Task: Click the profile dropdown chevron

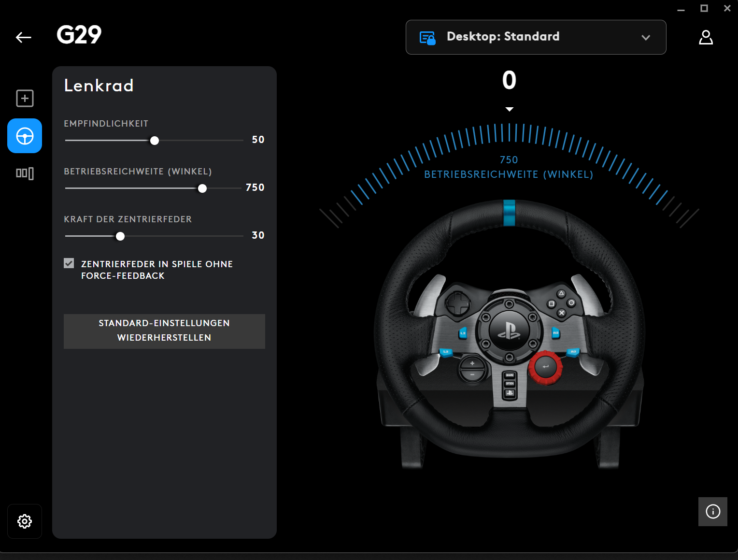Action: [646, 38]
